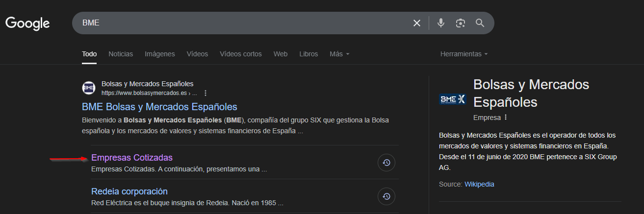Open BME Bolsas y Mercados Españoles result
This screenshot has height=214, width=644.
click(159, 107)
